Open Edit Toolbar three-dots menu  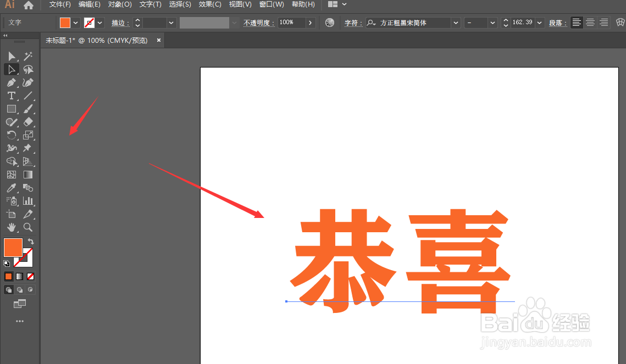[20, 321]
